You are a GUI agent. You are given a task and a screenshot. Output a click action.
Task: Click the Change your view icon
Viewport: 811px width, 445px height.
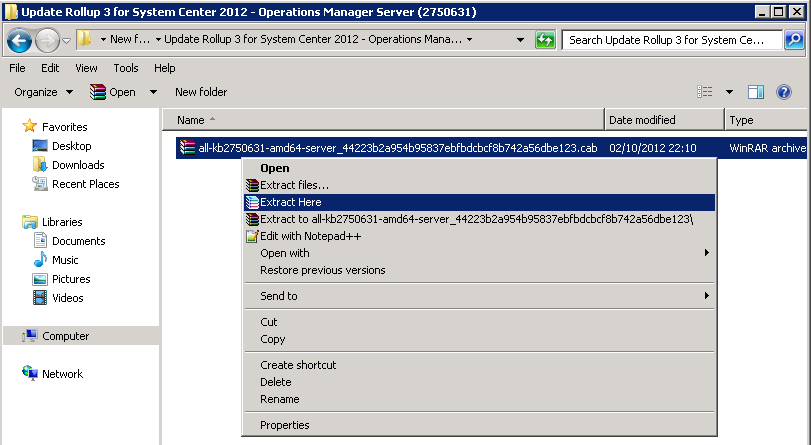click(x=704, y=92)
